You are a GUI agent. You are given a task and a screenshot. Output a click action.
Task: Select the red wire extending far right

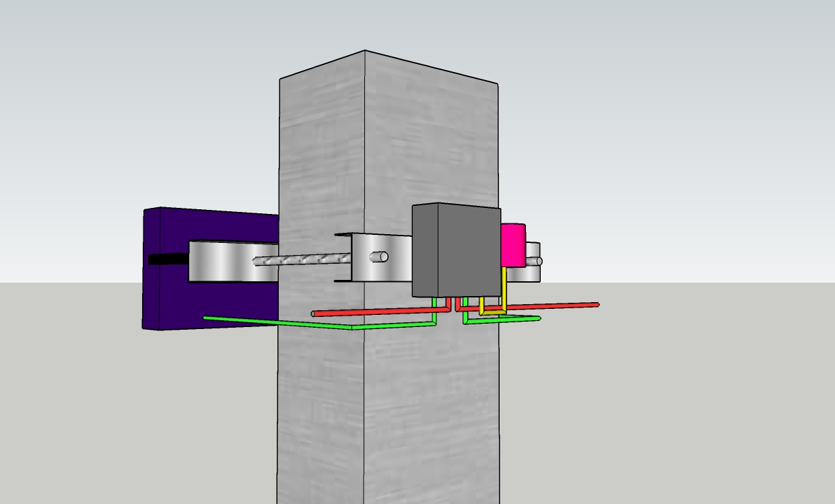[528, 307]
